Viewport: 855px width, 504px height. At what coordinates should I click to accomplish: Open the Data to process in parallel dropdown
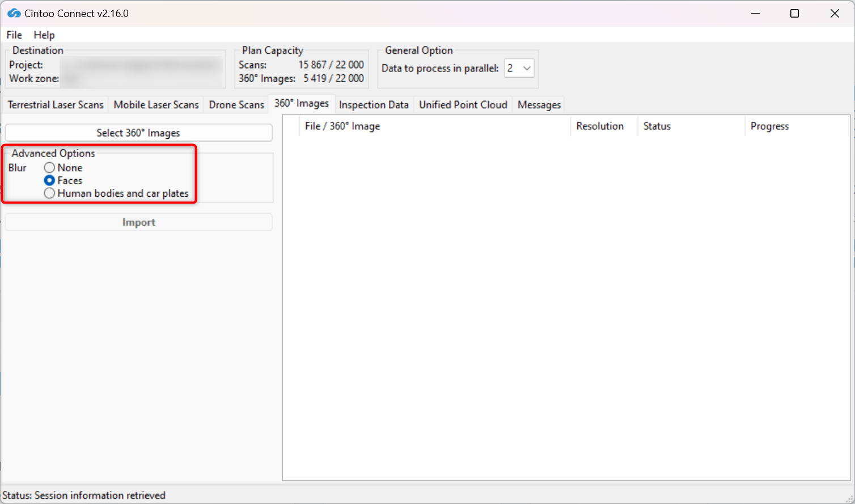[519, 68]
